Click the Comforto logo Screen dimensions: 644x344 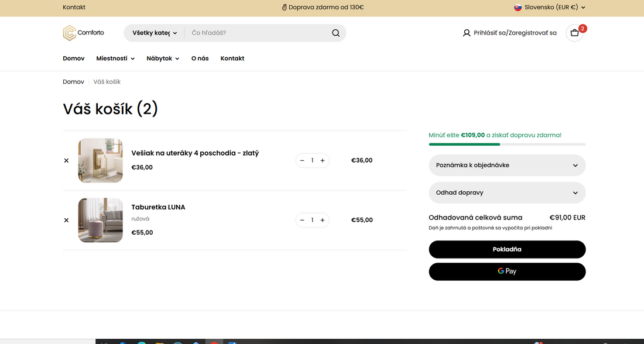coord(83,33)
